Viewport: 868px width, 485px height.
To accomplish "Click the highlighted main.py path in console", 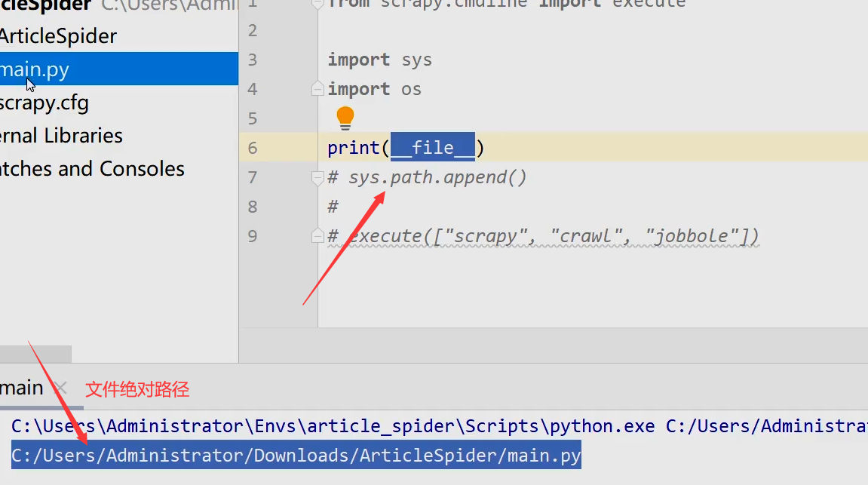I will (296, 456).
